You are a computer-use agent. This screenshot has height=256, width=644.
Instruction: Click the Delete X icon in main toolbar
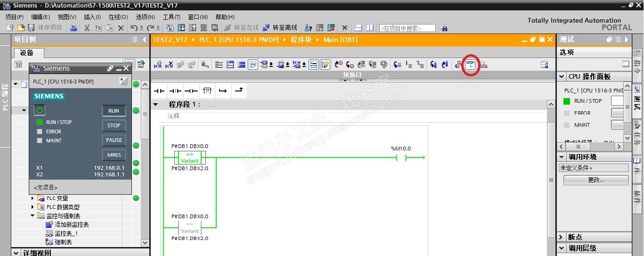[121, 28]
